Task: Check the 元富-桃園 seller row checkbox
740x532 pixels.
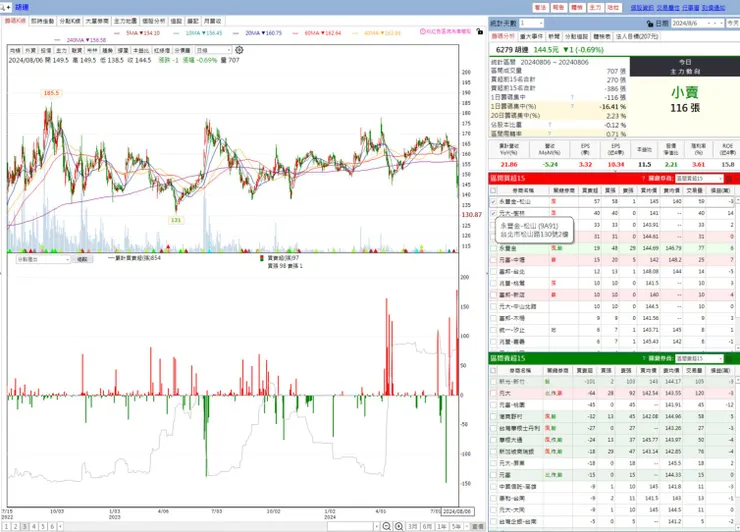Action: tap(493, 405)
